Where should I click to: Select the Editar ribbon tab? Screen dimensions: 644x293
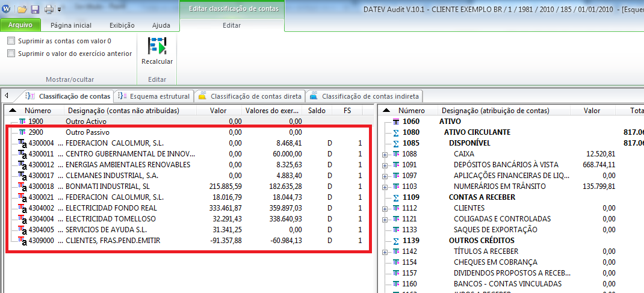tap(232, 25)
